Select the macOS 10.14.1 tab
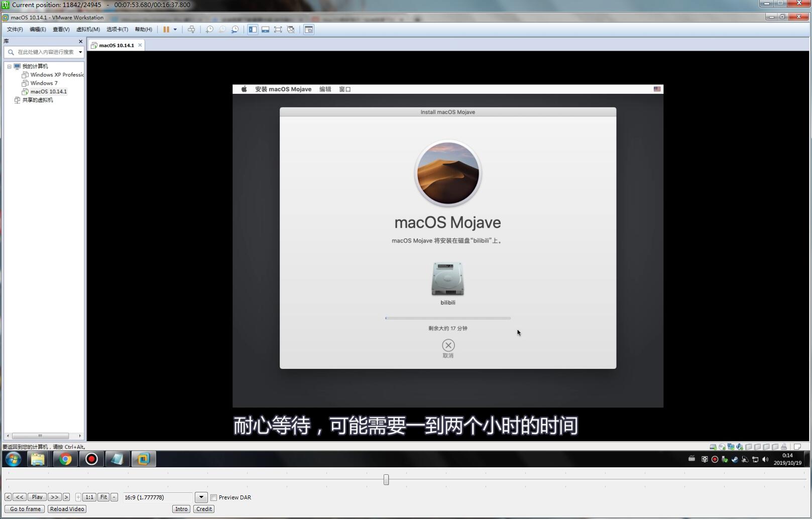This screenshot has width=812, height=519. point(116,45)
